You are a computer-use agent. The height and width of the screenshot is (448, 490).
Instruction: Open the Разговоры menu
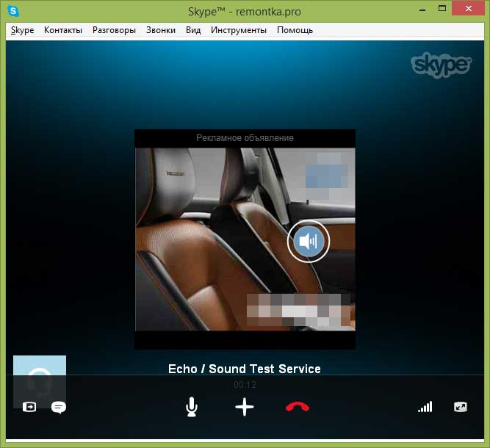pyautogui.click(x=114, y=30)
